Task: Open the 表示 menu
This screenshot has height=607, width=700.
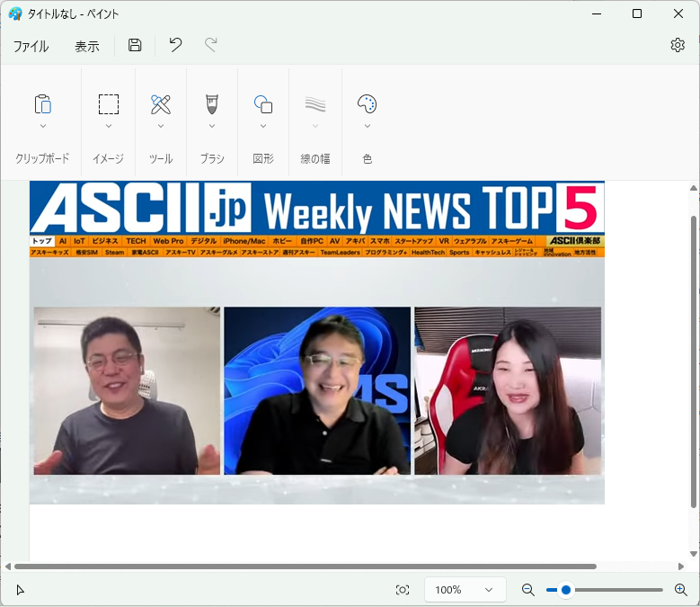Action: coord(87,47)
